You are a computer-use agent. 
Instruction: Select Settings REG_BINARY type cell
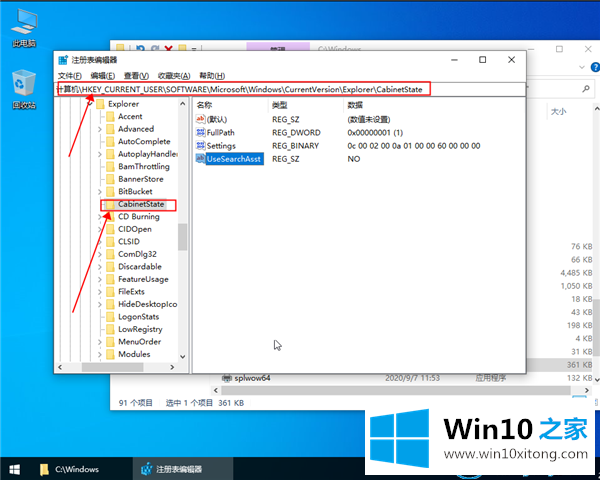[295, 146]
